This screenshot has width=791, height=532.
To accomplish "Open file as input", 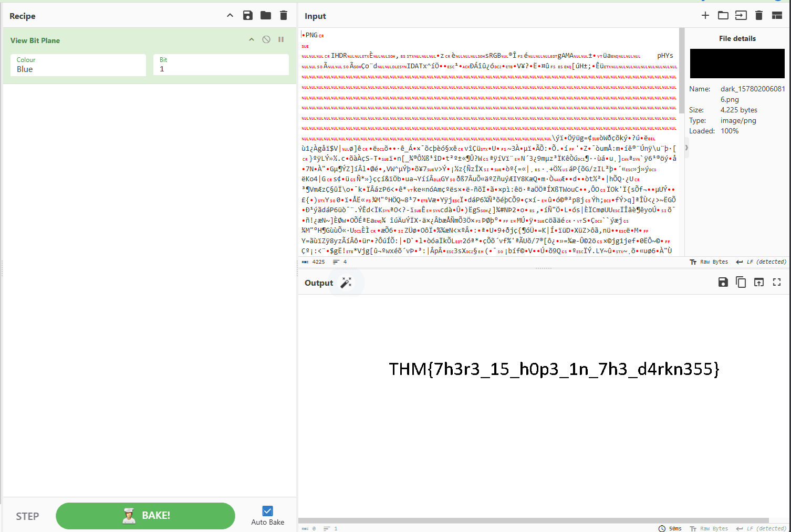I will [741, 15].
